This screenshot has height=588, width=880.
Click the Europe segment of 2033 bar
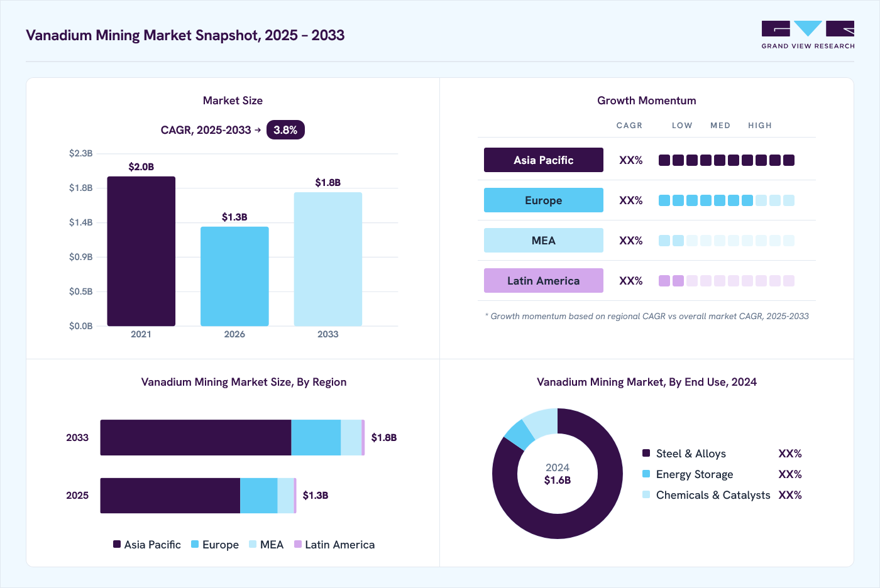tap(316, 438)
